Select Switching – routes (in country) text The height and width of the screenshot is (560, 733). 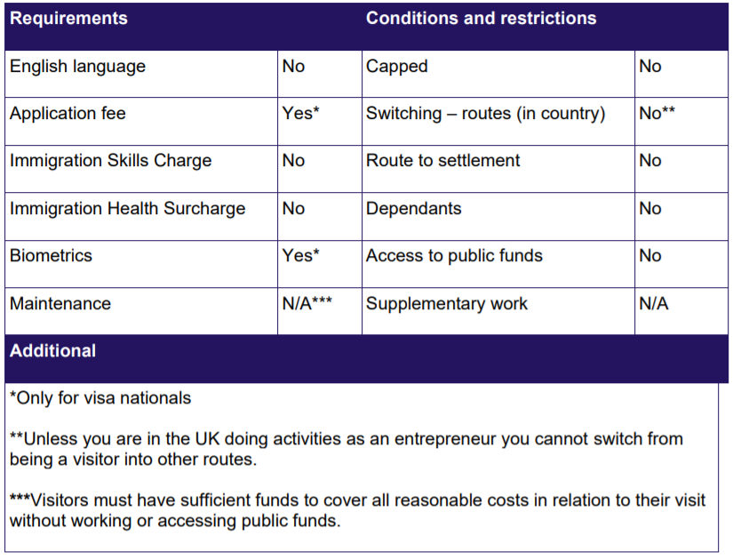486,114
